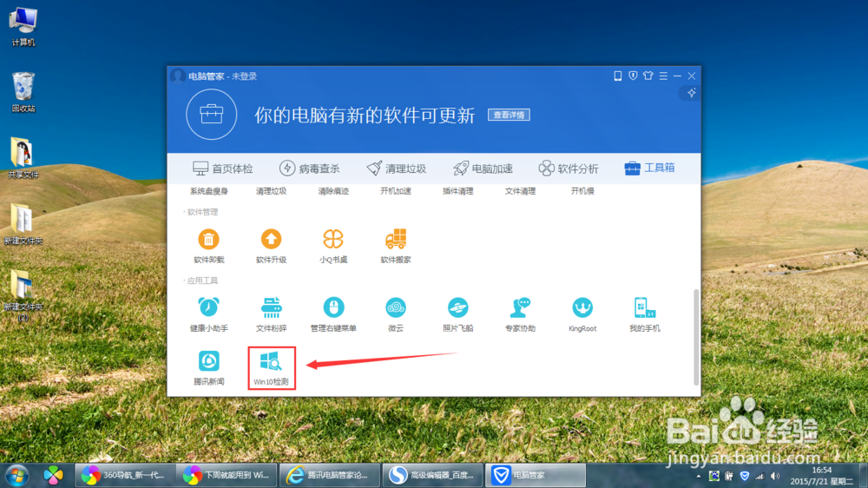Open 共享文件 desktop folder
Screen dimensions: 868x488
[23, 158]
